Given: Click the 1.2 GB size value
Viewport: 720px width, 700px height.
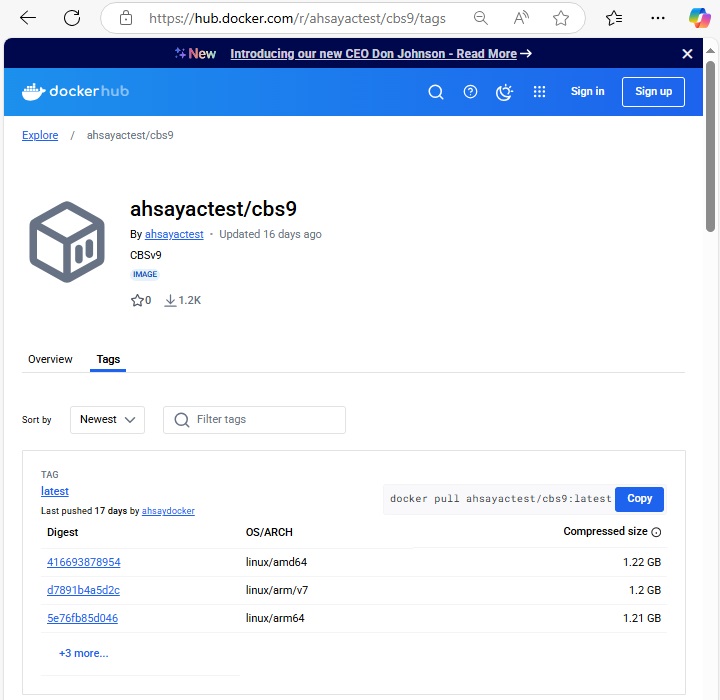Looking at the screenshot, I should (x=645, y=590).
